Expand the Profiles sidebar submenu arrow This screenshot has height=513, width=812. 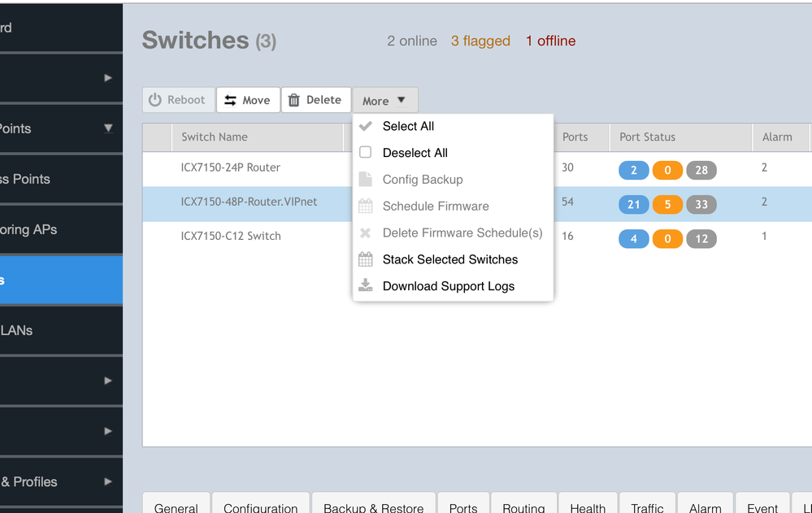pyautogui.click(x=108, y=481)
